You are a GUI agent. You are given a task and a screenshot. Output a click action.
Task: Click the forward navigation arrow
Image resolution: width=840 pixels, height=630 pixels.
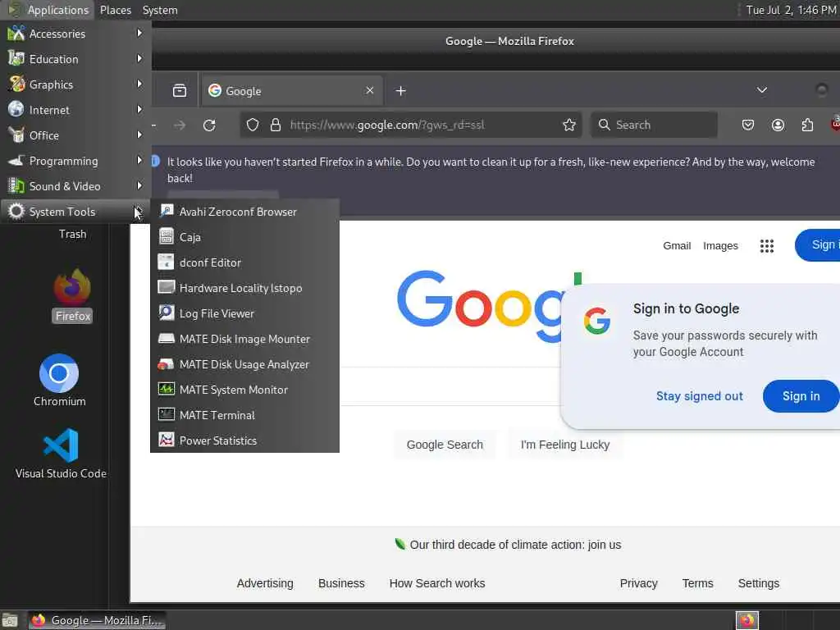tap(180, 125)
